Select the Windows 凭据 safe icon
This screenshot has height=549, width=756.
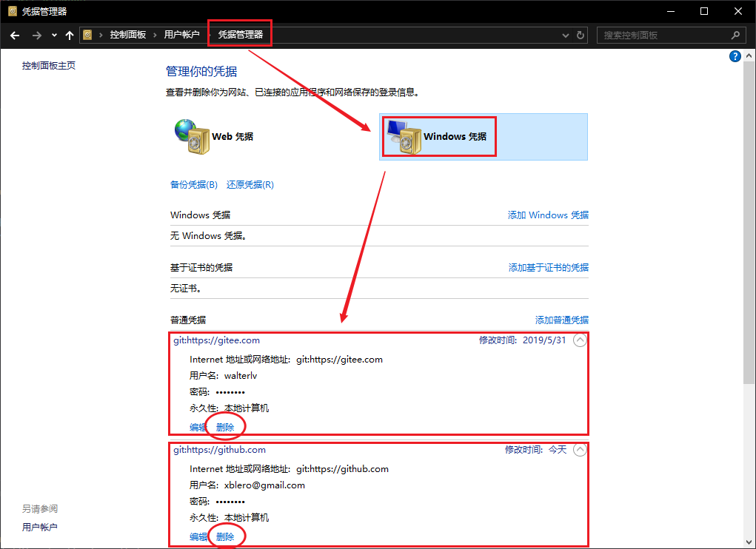click(x=403, y=137)
